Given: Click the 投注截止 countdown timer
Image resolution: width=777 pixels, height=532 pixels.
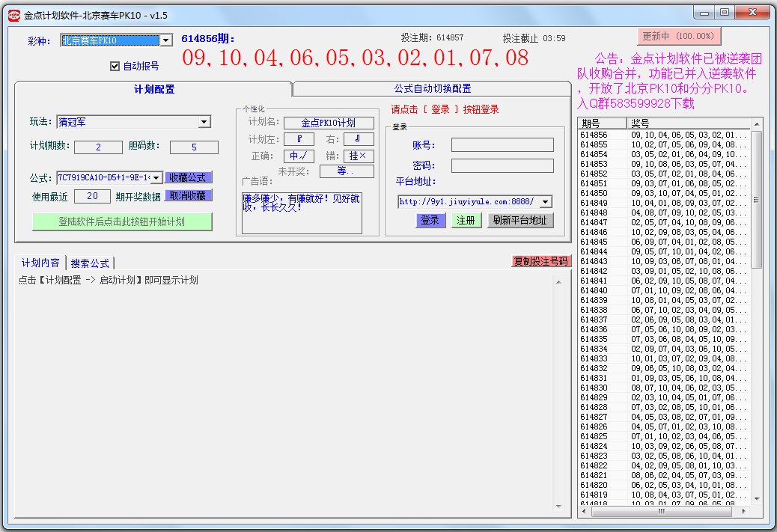Looking at the screenshot, I should pos(534,38).
